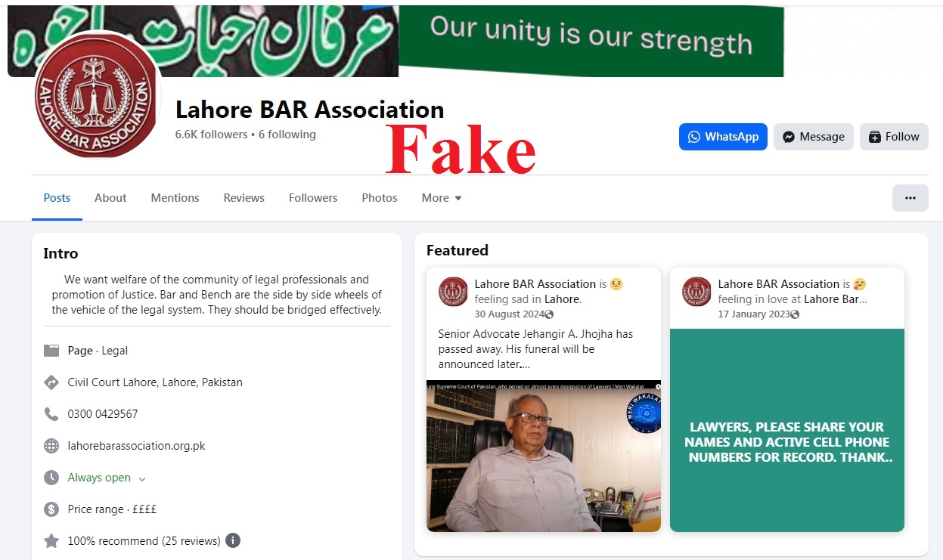Expand the Always open hours chevron
943x560 pixels.
pos(142,478)
